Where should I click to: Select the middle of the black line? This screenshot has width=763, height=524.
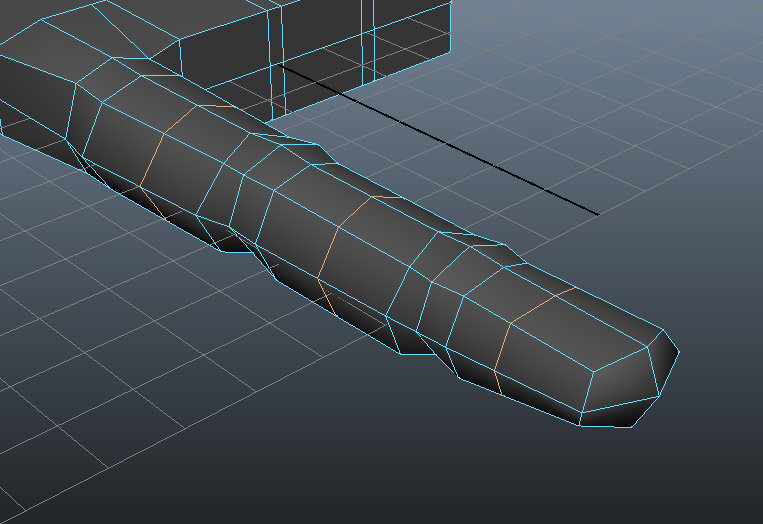440,141
